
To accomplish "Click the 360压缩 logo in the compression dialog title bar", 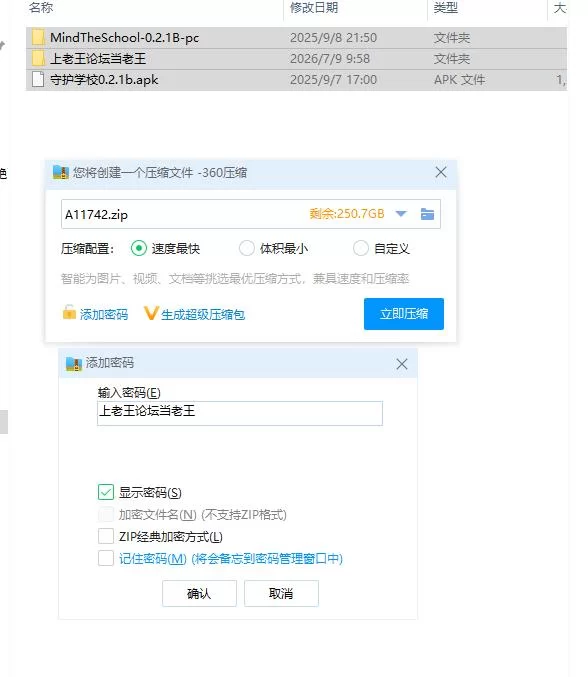I will (x=61, y=172).
